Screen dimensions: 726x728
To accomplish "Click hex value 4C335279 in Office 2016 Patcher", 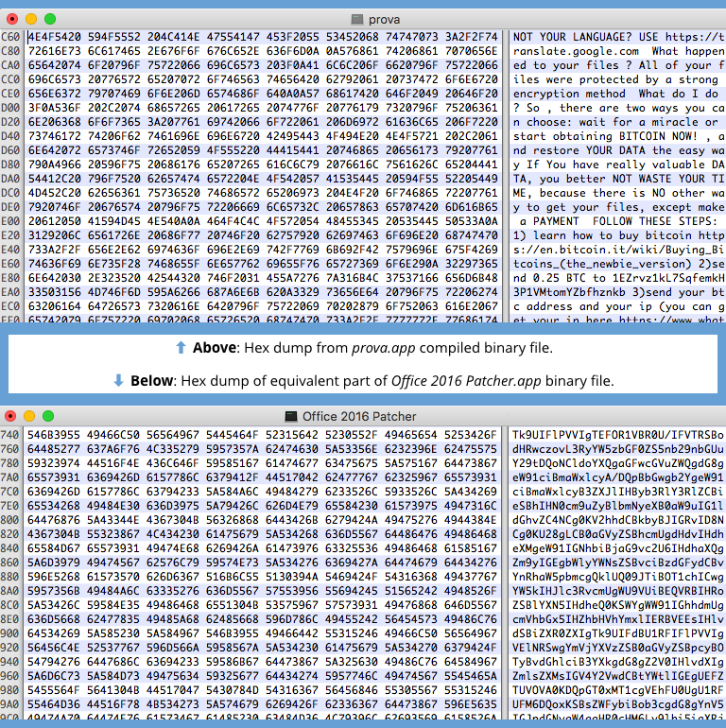I will coord(173,449).
